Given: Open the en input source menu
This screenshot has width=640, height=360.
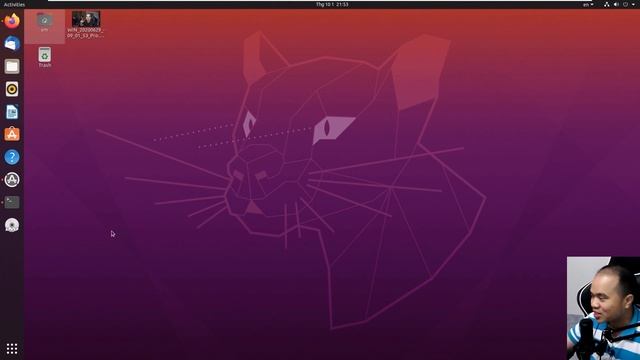Looking at the screenshot, I should coord(588,4).
